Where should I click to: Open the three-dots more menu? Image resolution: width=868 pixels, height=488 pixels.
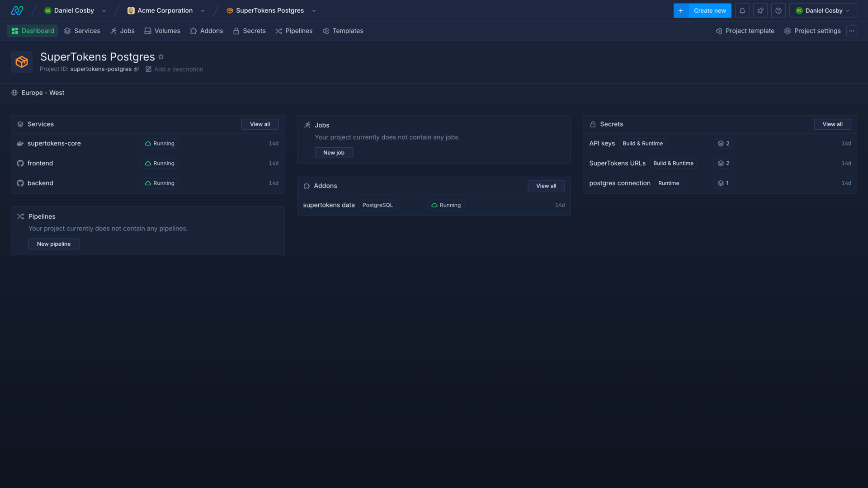[852, 31]
